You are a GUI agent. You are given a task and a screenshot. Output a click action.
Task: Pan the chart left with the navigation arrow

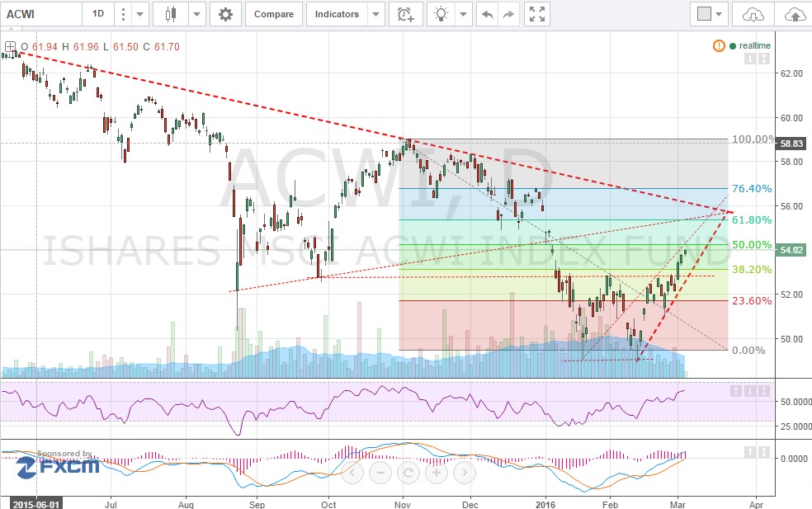point(352,472)
